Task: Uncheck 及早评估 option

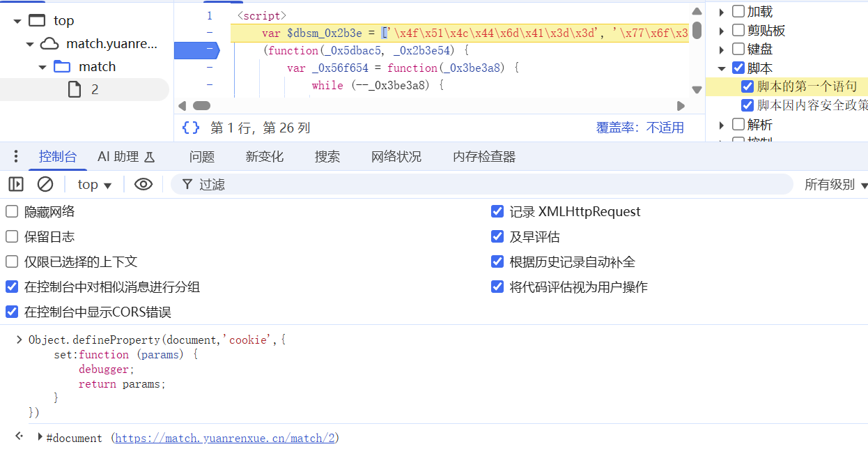Action: tap(497, 236)
